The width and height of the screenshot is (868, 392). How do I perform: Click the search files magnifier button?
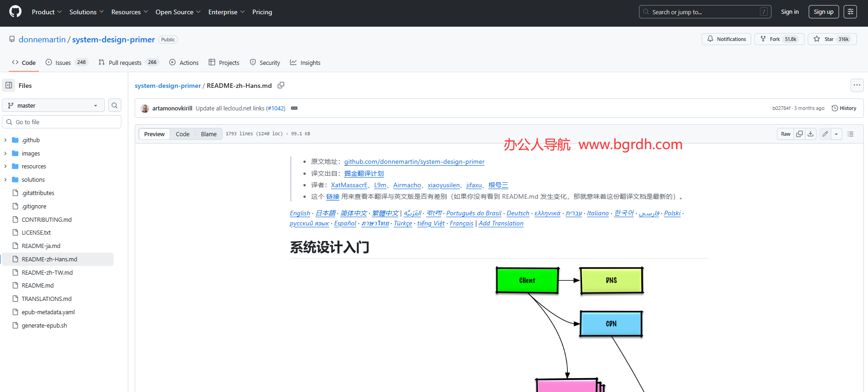114,105
